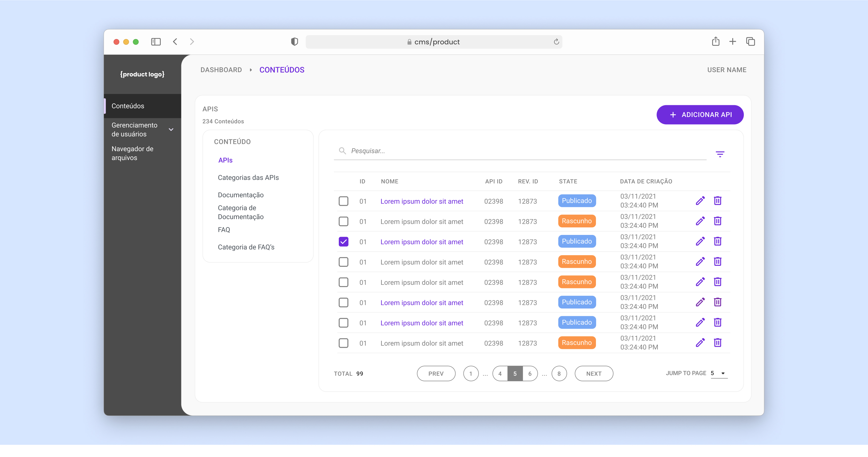Viewport: 868px width, 457px height.
Task: Click the USER NAME label
Action: point(727,70)
